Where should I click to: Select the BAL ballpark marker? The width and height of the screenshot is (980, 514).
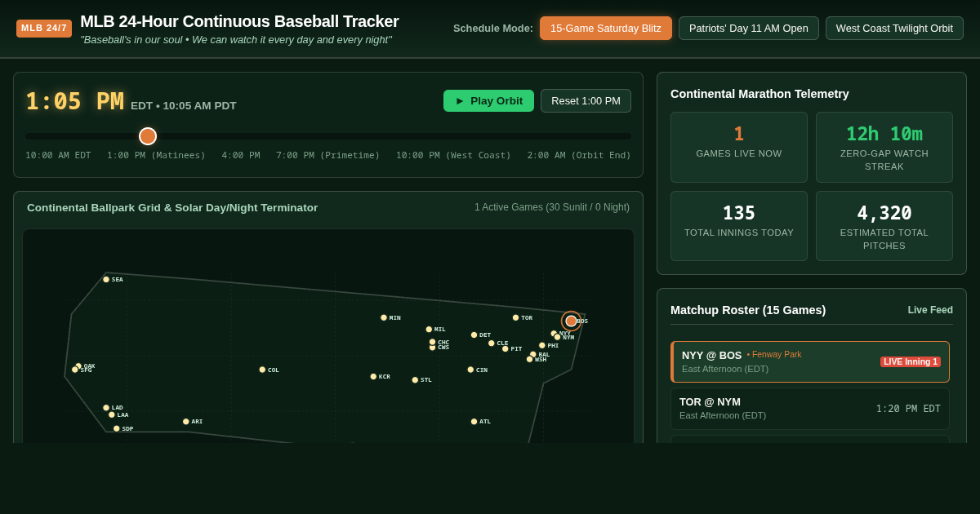[x=533, y=355]
